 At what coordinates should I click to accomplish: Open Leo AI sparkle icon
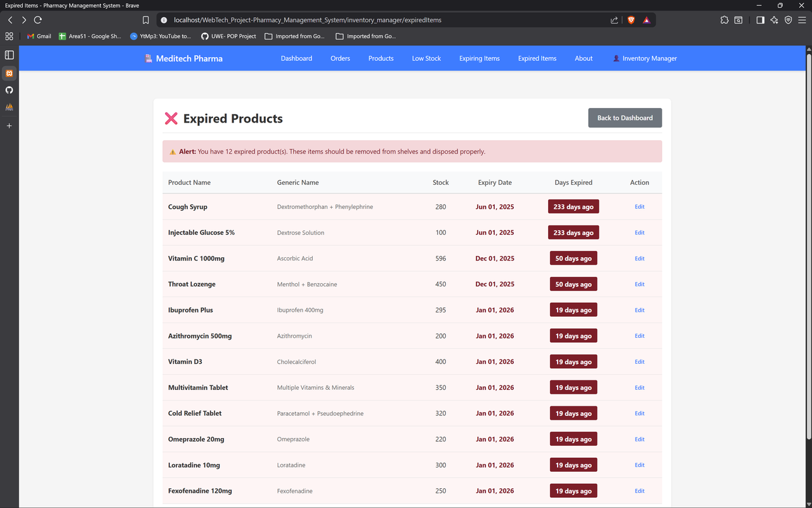pyautogui.click(x=774, y=20)
